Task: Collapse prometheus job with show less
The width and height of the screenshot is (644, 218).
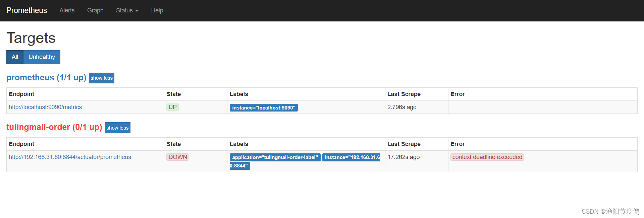Action: tap(102, 78)
